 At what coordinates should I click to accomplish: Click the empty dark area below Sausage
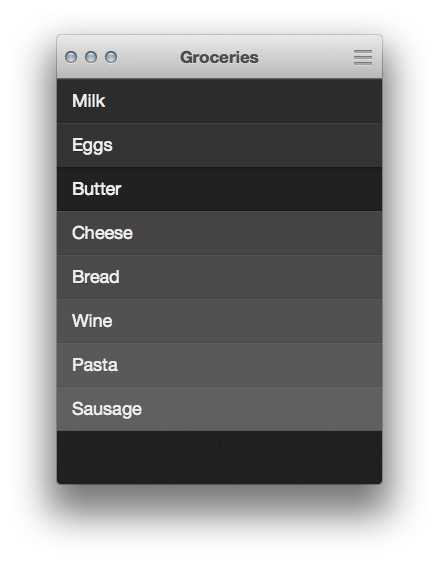[x=219, y=457]
